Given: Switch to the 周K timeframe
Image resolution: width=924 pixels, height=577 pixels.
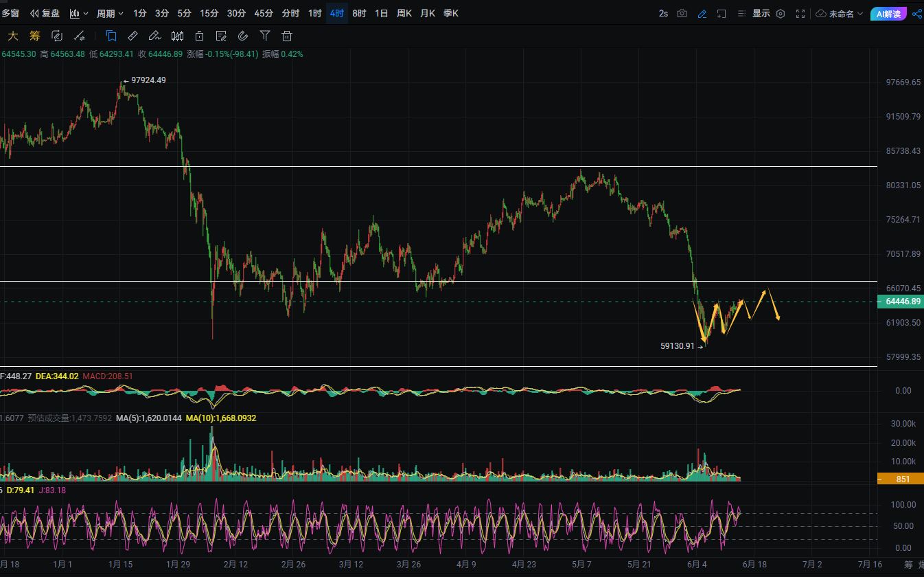Looking at the screenshot, I should (x=404, y=13).
